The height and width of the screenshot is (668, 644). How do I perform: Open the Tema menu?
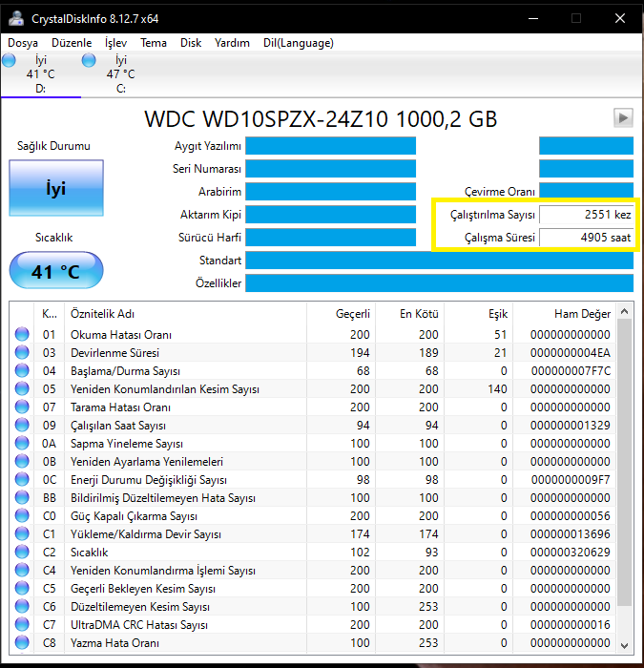pyautogui.click(x=154, y=43)
